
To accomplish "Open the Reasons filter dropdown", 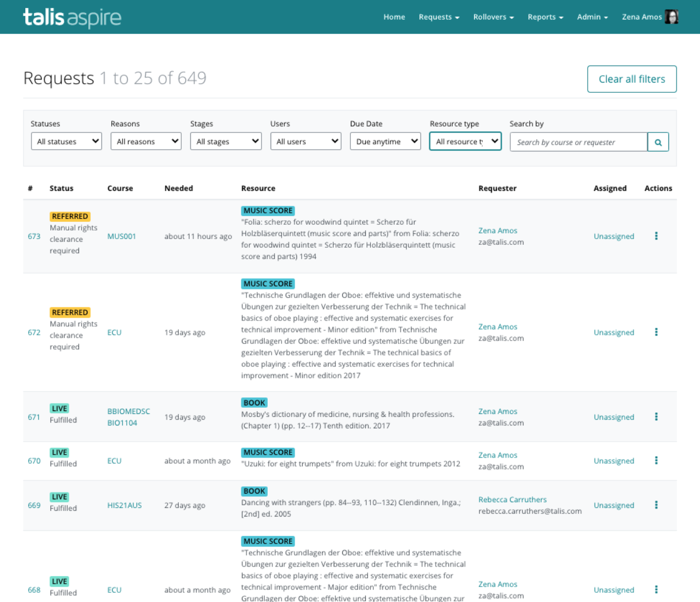I will pyautogui.click(x=146, y=142).
